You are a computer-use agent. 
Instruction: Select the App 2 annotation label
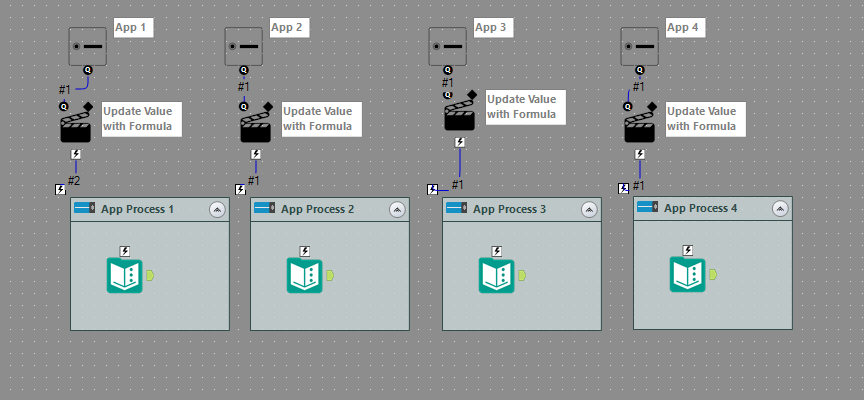(x=290, y=27)
